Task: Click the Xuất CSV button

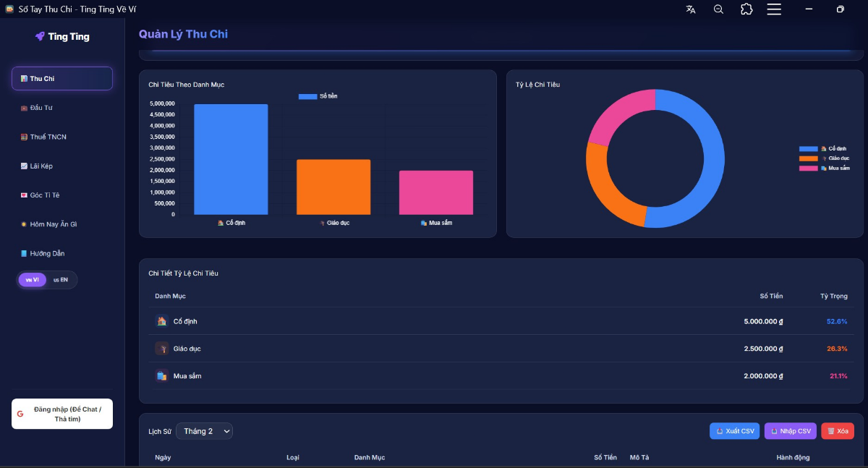Action: tap(734, 431)
